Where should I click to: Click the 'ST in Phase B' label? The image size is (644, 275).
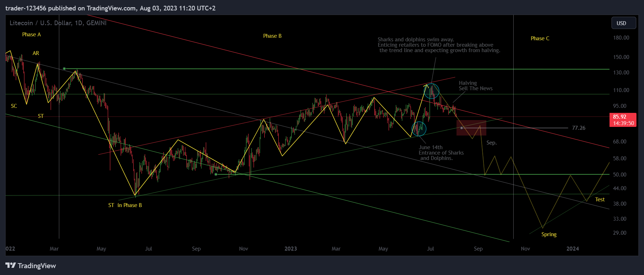(125, 205)
